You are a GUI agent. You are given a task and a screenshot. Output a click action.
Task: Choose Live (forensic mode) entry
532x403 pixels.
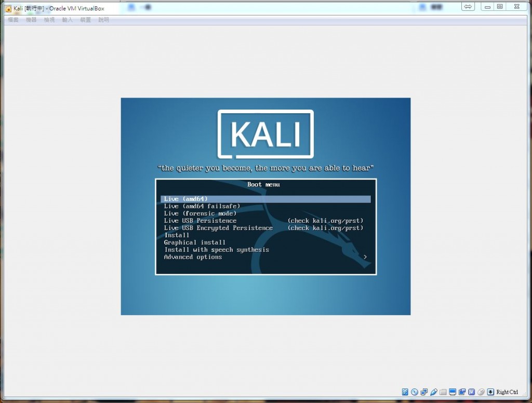[265, 213]
